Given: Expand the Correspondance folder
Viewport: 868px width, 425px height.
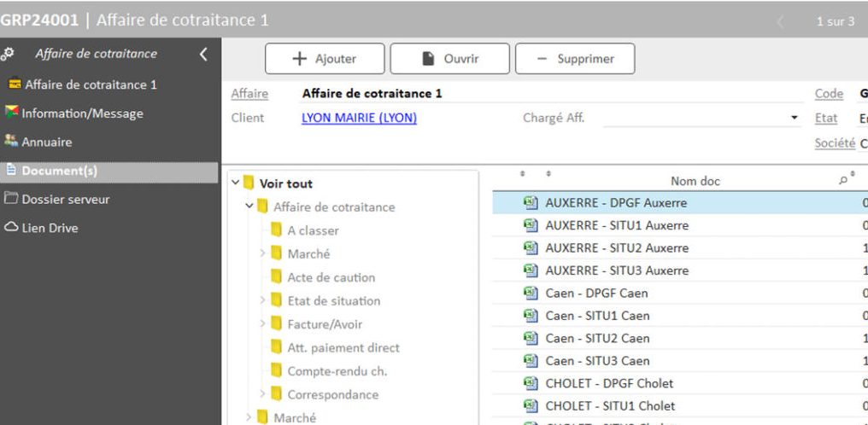Looking at the screenshot, I should point(263,394).
